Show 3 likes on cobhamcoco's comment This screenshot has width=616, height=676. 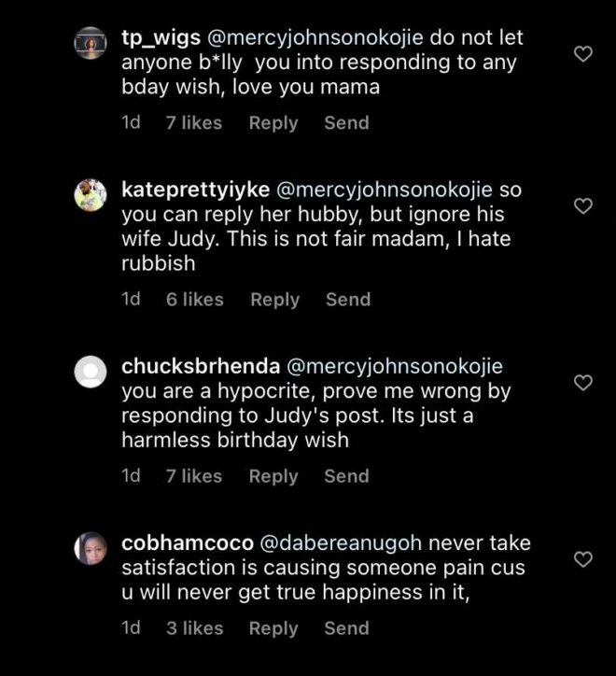(193, 628)
